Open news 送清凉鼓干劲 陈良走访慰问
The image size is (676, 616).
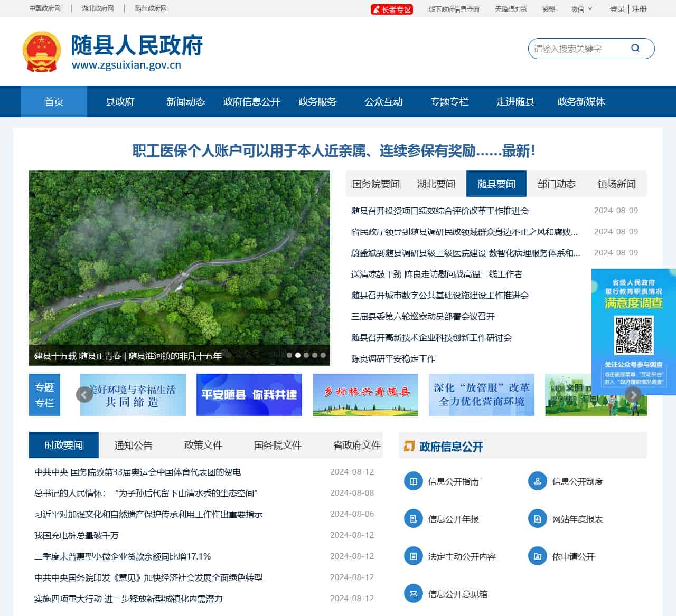(437, 274)
